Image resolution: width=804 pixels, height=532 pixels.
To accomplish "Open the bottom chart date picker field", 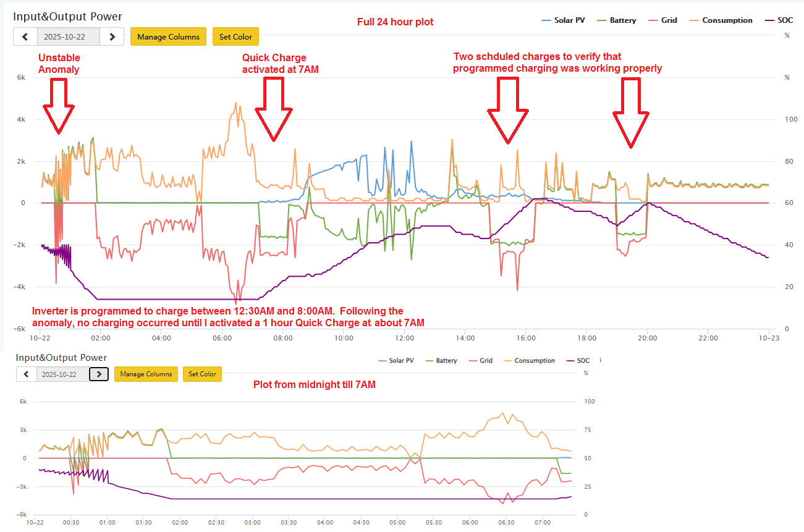I will coord(62,374).
